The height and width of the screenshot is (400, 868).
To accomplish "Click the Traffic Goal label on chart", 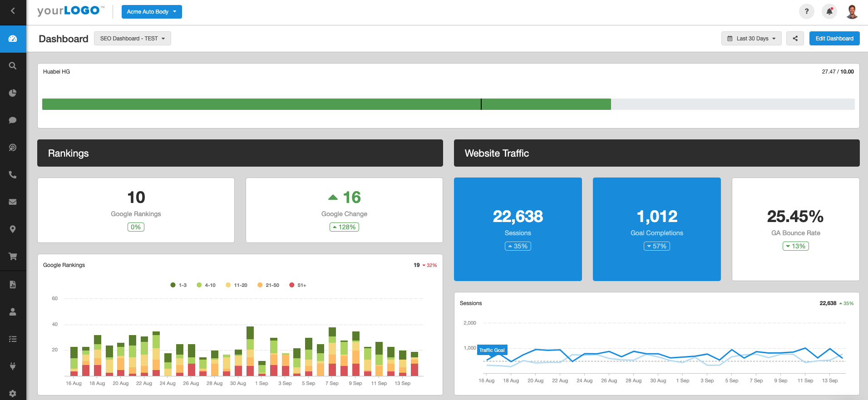I will click(x=492, y=350).
